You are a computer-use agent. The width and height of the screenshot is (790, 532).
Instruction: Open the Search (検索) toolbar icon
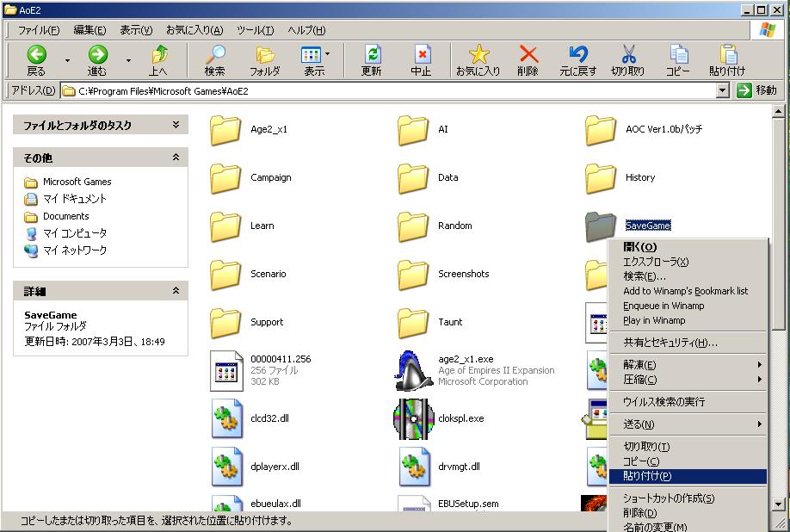point(216,60)
